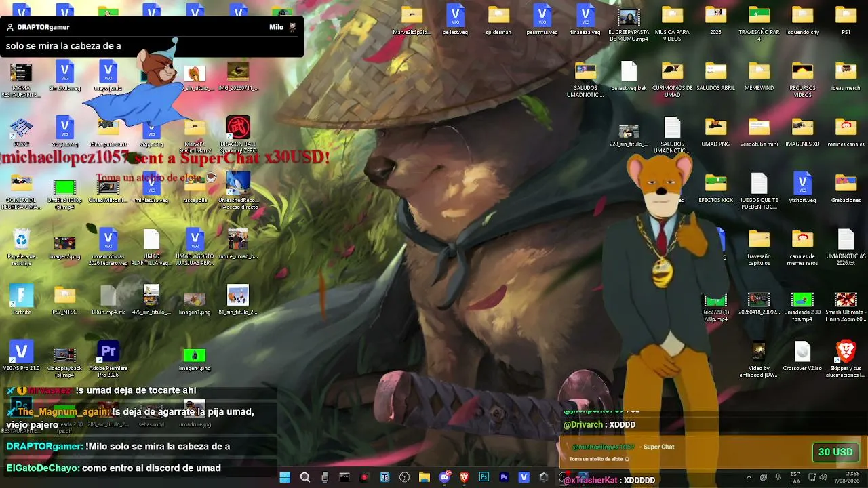Open Discord from the taskbar
Viewport: 868px width, 488px height.
[x=445, y=477]
